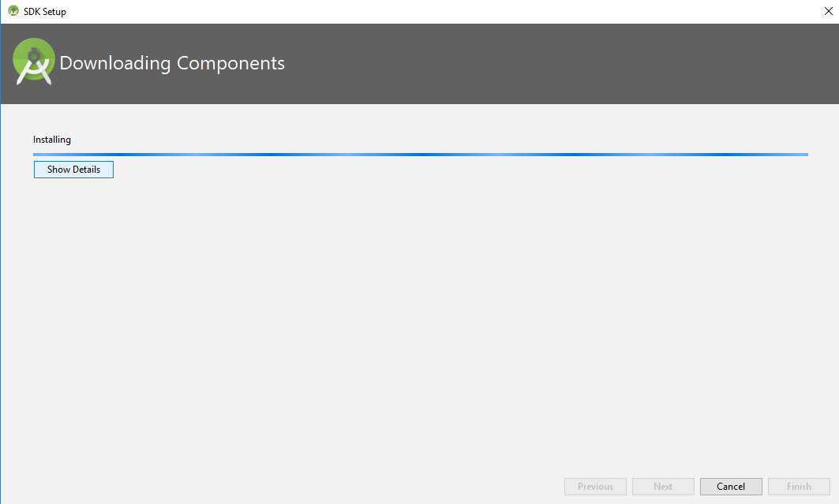Click the right end of the progress bar
Viewport: 839px width, 504px height.
[804, 155]
